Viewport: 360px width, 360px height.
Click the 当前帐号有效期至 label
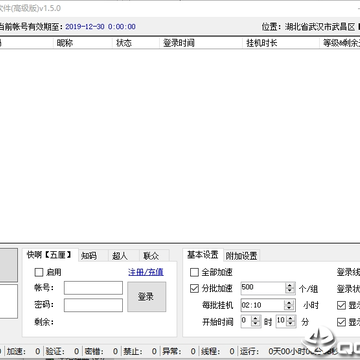(31, 27)
